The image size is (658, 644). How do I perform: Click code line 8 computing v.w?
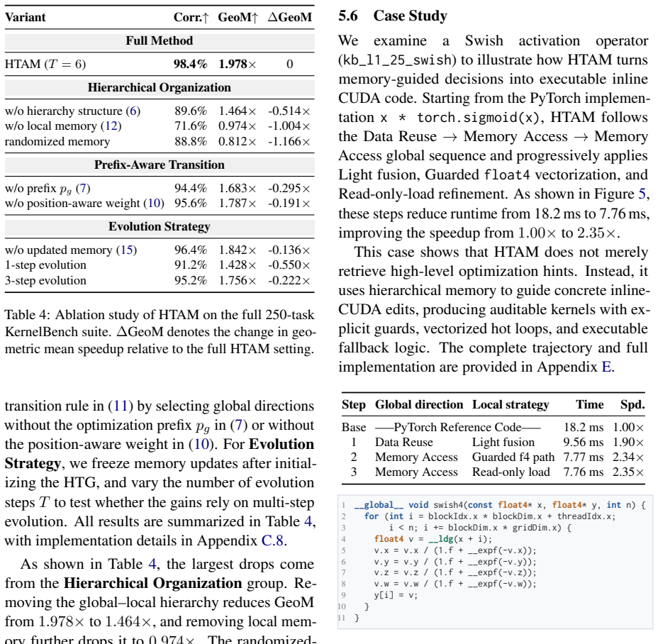455,584
